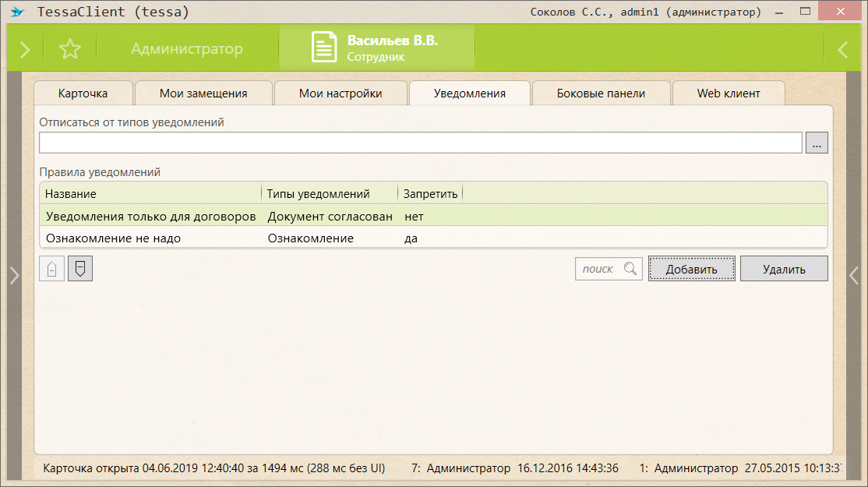The width and height of the screenshot is (868, 487).
Task: Expand the left side panel chevron
Action: tap(13, 275)
